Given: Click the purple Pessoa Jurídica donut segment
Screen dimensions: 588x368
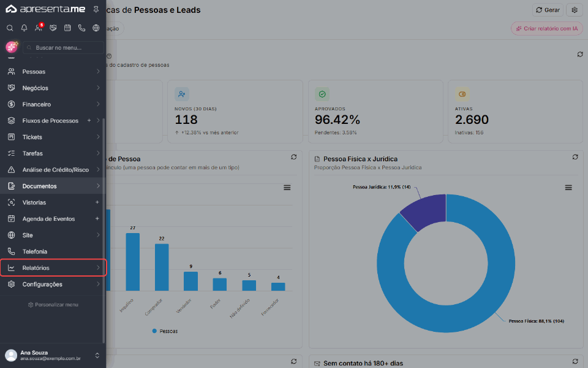Looking at the screenshot, I should pos(426,210).
